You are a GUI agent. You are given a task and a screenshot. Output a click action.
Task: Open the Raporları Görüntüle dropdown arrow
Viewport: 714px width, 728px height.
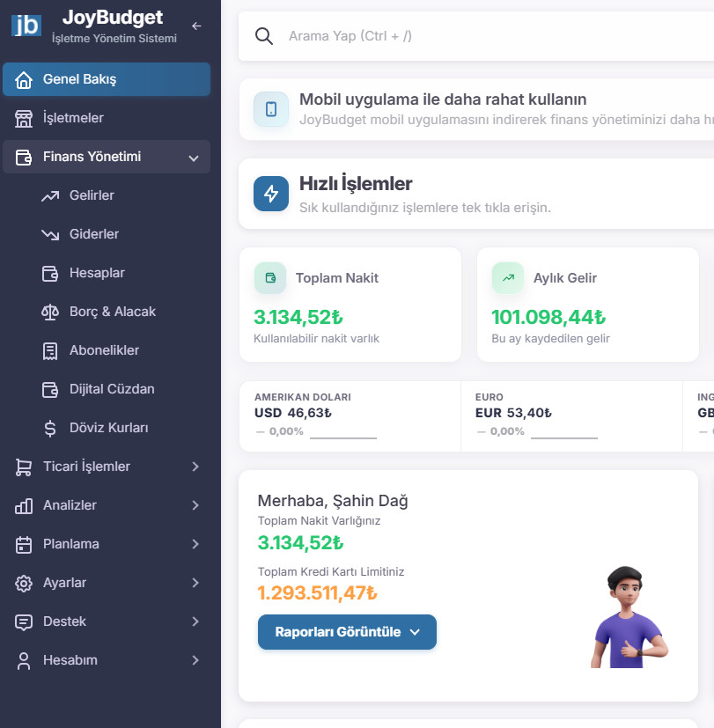(x=415, y=632)
